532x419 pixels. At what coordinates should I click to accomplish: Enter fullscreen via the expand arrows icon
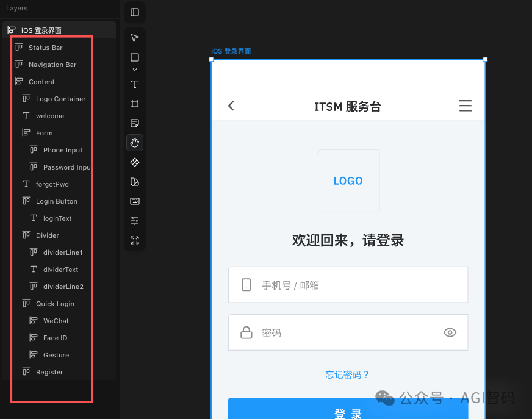[x=134, y=240]
